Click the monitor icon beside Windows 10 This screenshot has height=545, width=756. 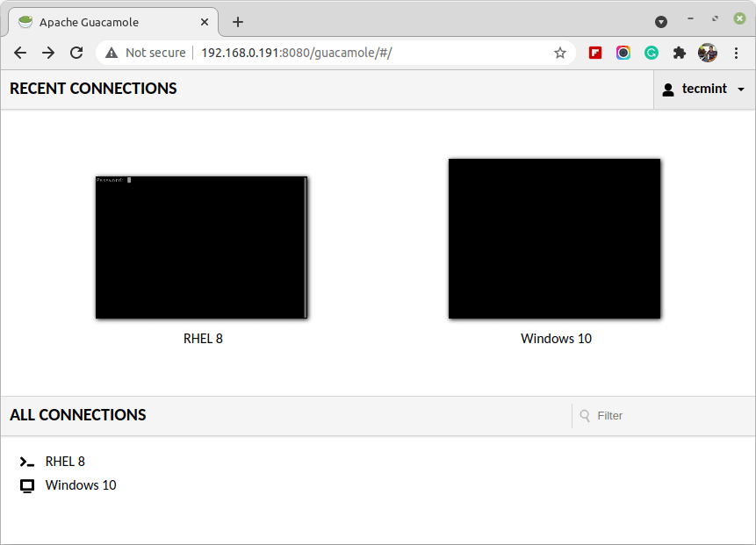click(x=27, y=485)
